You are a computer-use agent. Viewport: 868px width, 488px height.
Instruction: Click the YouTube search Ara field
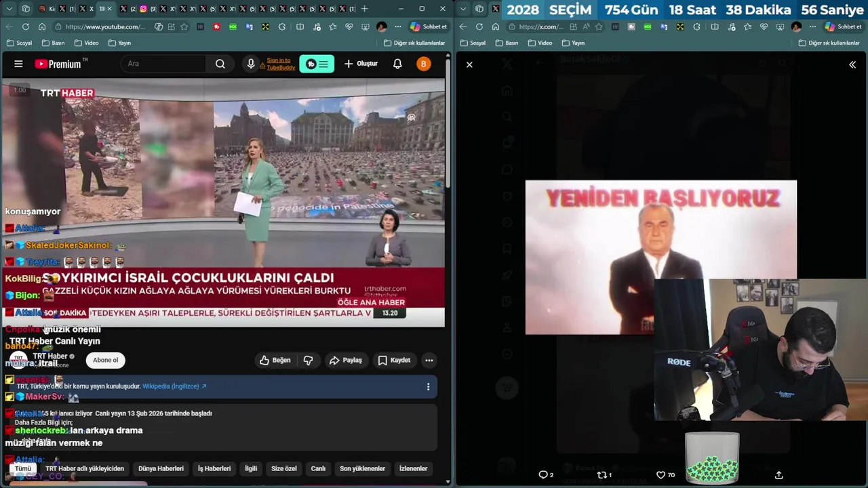pyautogui.click(x=163, y=64)
